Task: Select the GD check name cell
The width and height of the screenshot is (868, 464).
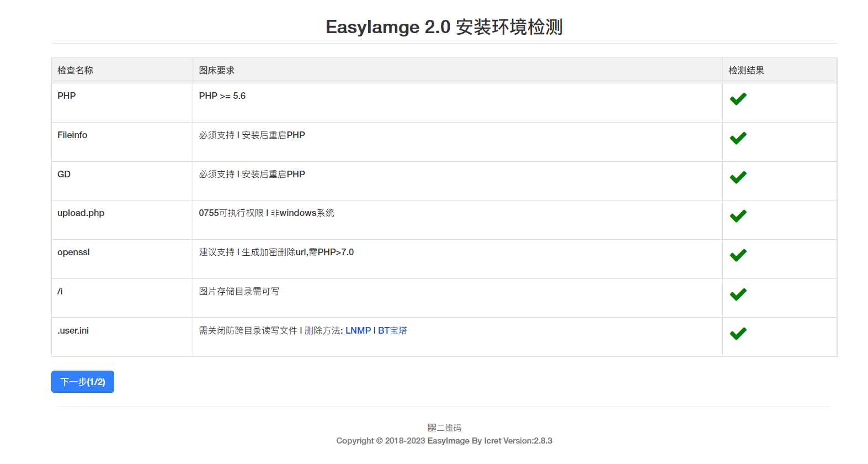Action: tap(122, 181)
